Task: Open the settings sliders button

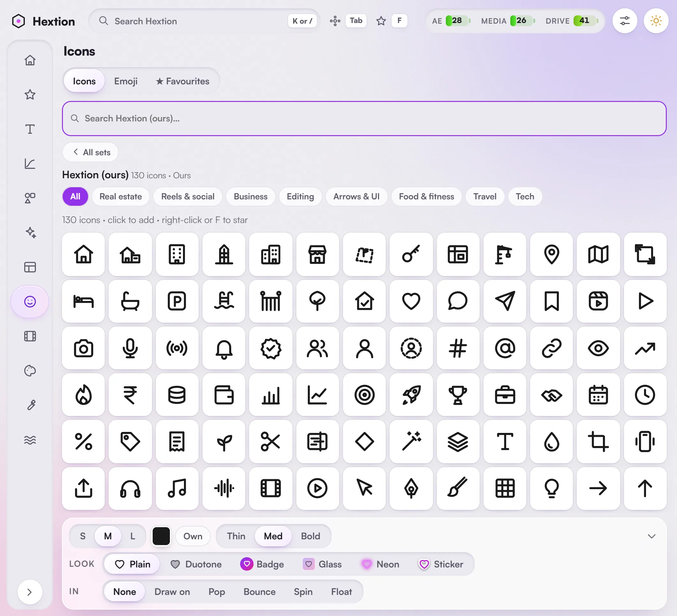Action: [x=625, y=21]
